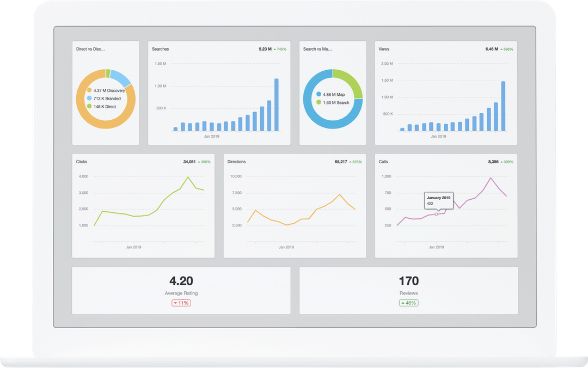This screenshot has width=588, height=368.
Task: Click the green Direct legend dot
Action: (x=89, y=106)
